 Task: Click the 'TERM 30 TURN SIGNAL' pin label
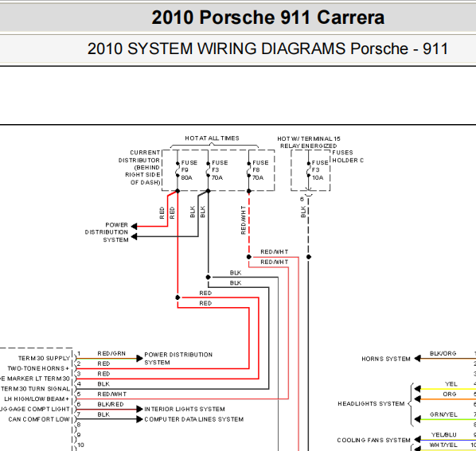[x=36, y=389]
